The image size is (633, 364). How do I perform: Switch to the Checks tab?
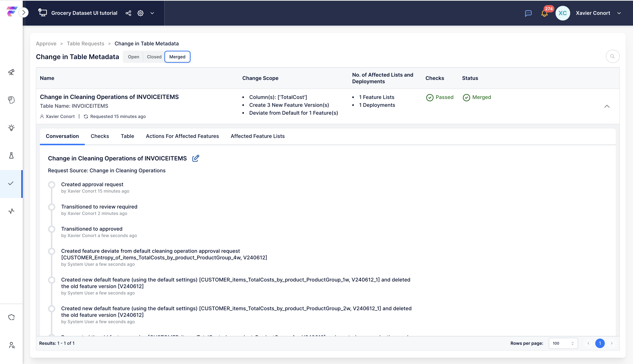coord(100,136)
